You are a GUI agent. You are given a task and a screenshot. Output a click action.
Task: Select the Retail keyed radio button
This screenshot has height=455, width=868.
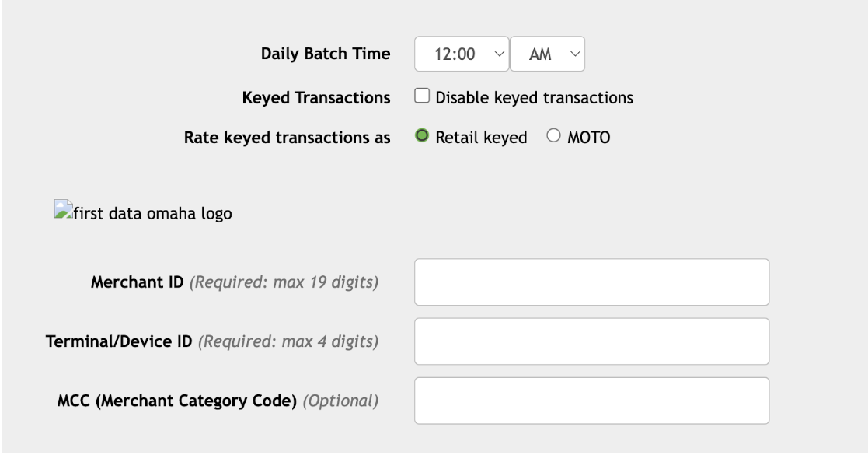pyautogui.click(x=422, y=136)
